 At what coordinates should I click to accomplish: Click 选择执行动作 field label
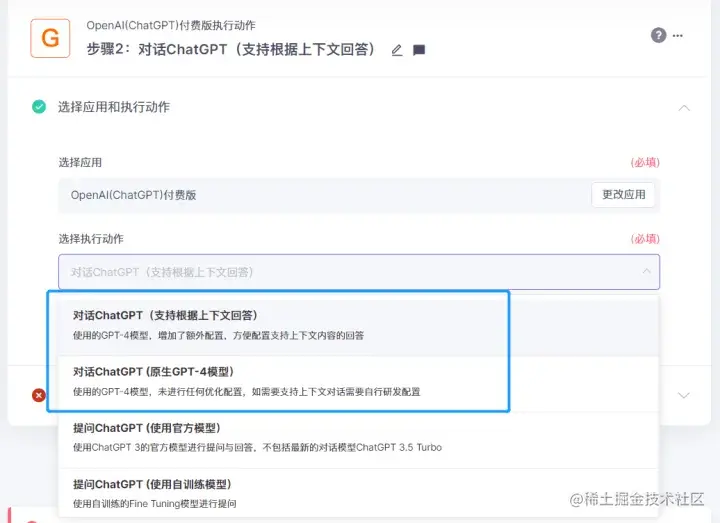click(91, 239)
